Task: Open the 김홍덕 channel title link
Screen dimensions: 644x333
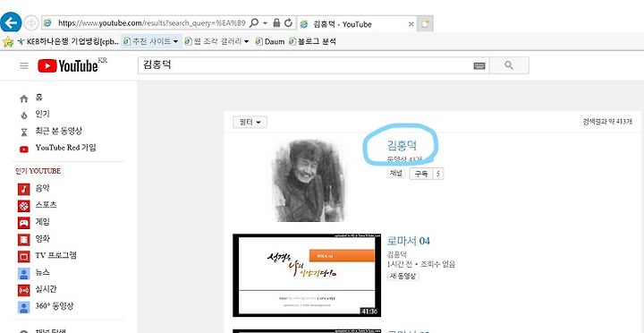Action: 402,145
